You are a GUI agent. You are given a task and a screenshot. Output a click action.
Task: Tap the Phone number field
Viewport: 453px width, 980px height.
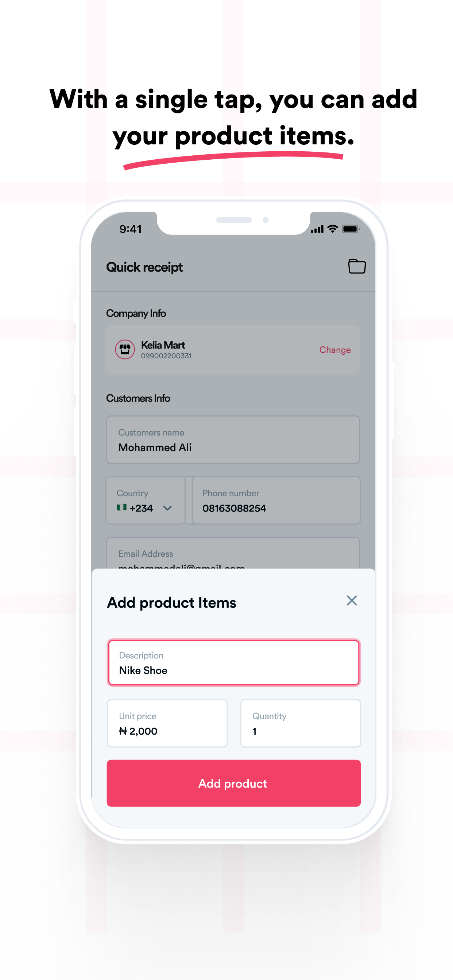tap(276, 500)
